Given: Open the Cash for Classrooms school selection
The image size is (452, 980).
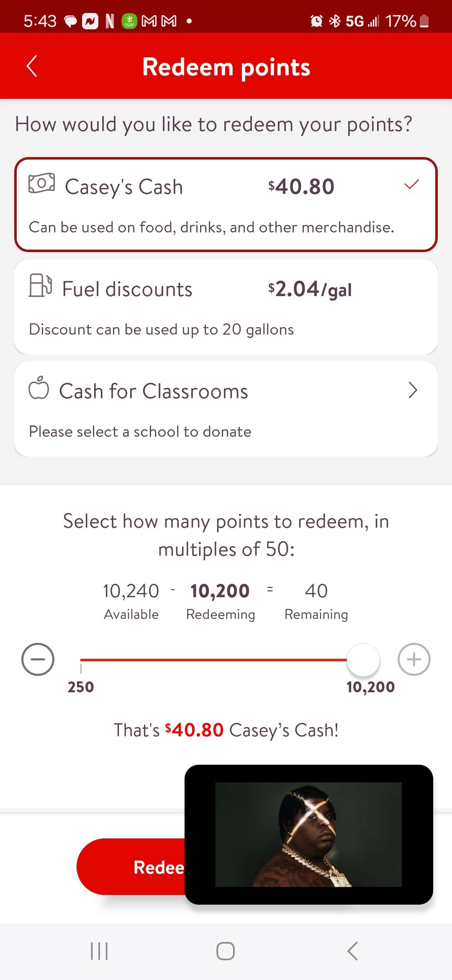Looking at the screenshot, I should tap(226, 409).
